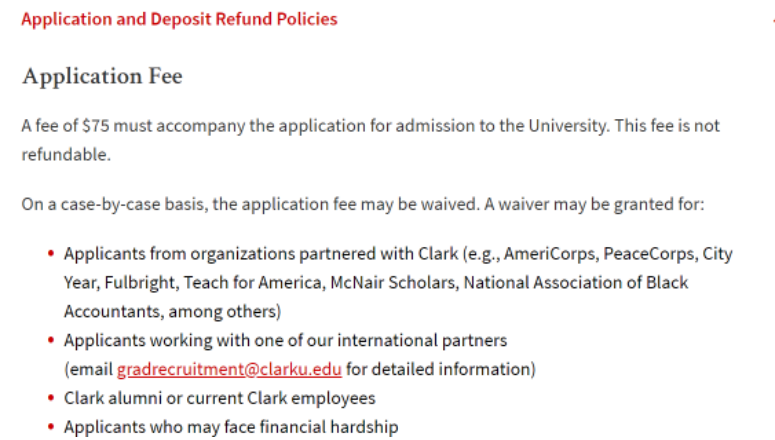Image resolution: width=775 pixels, height=440 pixels.
Task: Click the "Accountants, among others" line
Action: coord(172,311)
